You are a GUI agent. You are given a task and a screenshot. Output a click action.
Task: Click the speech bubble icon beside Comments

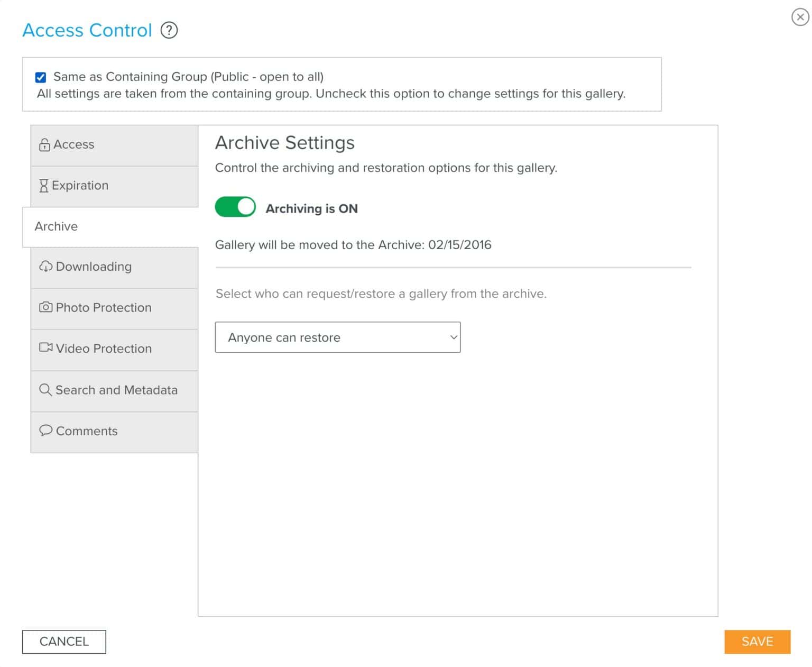pyautogui.click(x=46, y=431)
